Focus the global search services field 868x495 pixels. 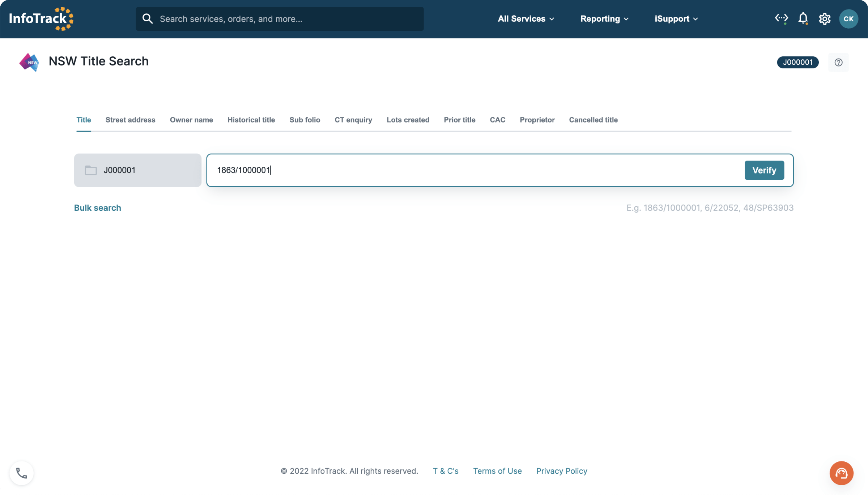[280, 19]
